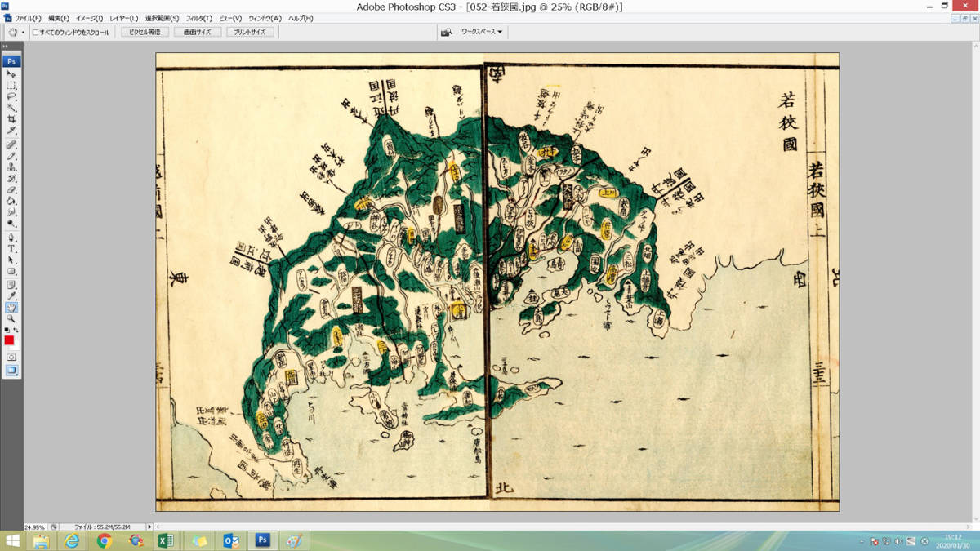Toggle Quick Mask mode
Viewport: 980px width, 551px height.
pyautogui.click(x=11, y=358)
